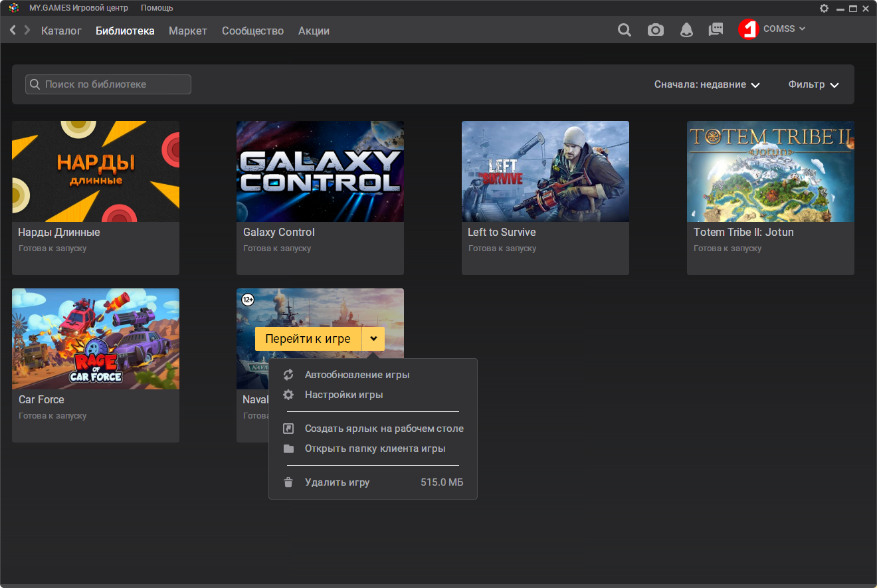Maximize the MY.GAMES window
The width and height of the screenshot is (877, 588).
coord(853,8)
